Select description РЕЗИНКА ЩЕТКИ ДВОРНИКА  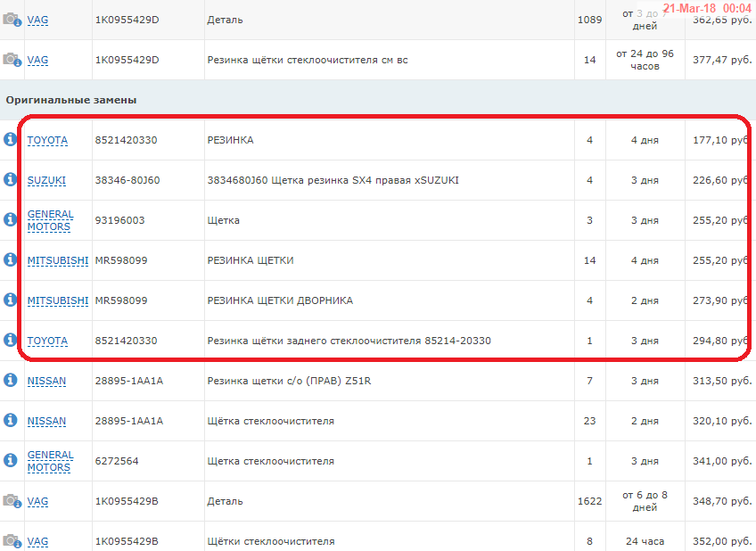(280, 300)
